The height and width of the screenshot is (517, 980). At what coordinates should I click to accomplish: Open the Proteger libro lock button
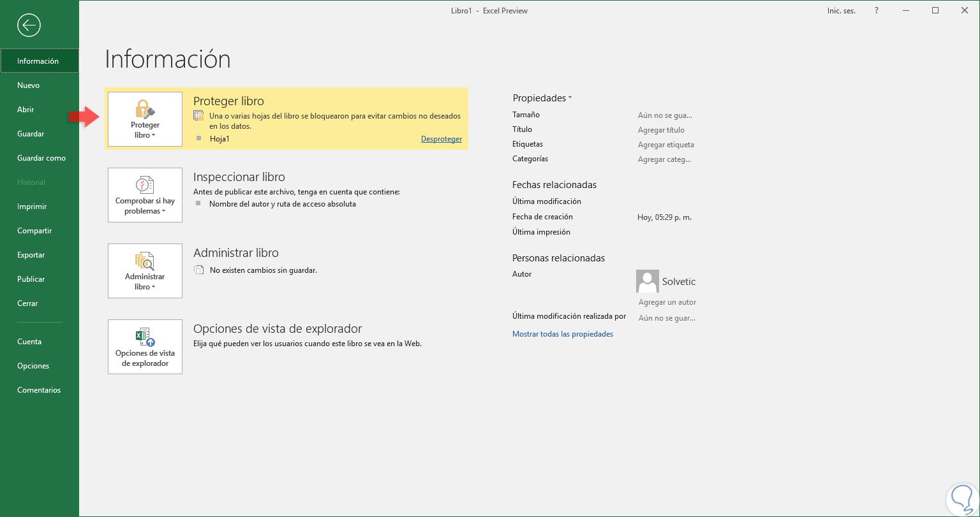[145, 119]
